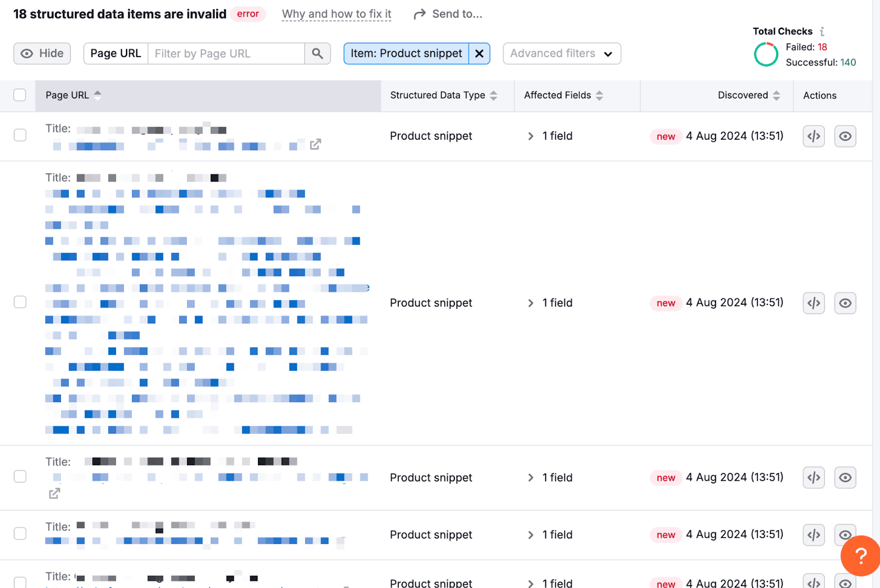Click the search magnifier icon in URL filter

point(317,53)
